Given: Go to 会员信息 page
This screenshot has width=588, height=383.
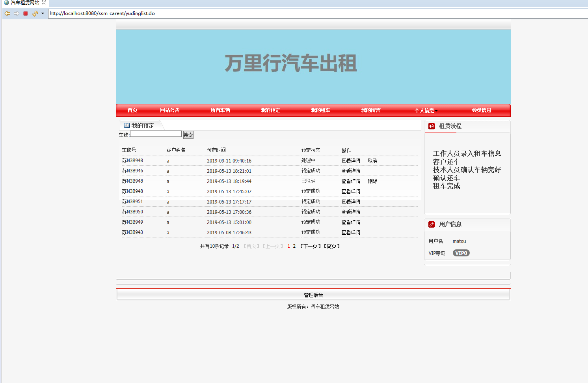Looking at the screenshot, I should tap(482, 110).
